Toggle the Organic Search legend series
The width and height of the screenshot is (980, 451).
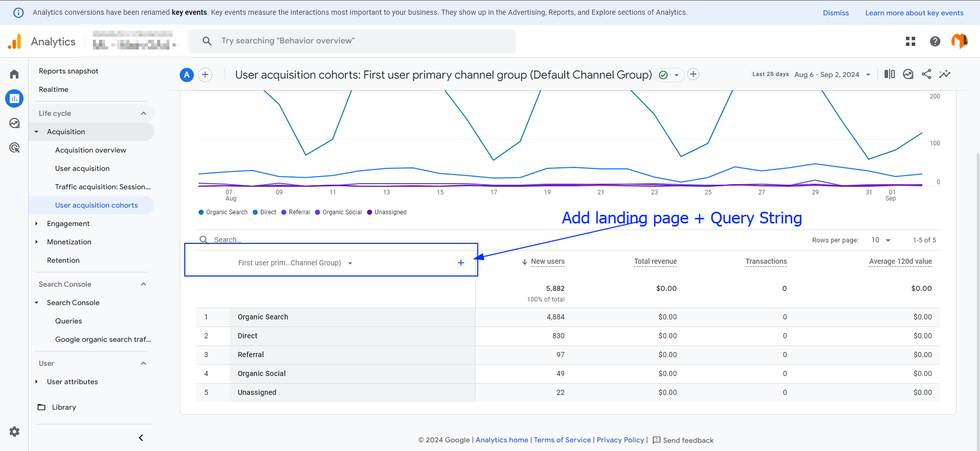coord(223,212)
